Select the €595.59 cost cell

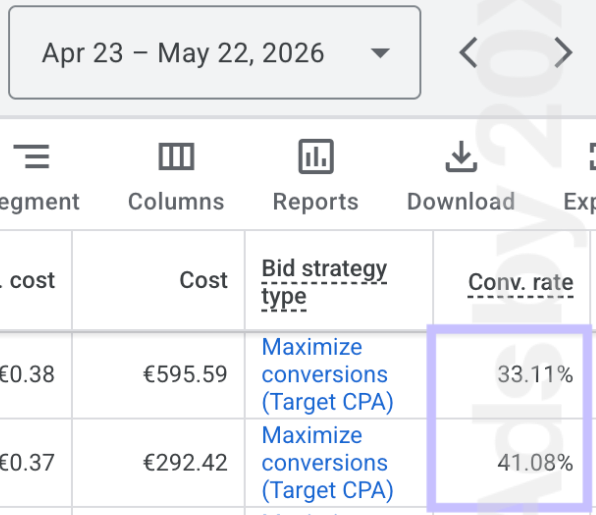185,374
